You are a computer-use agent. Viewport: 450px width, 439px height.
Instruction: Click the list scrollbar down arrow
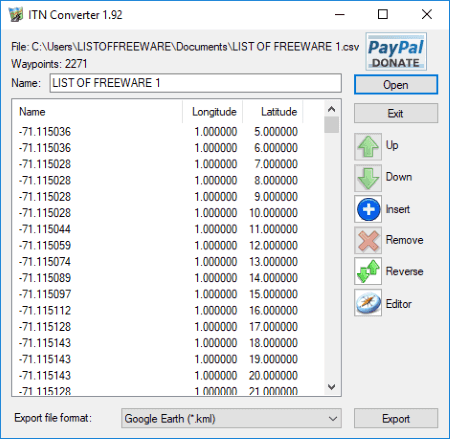[x=331, y=387]
